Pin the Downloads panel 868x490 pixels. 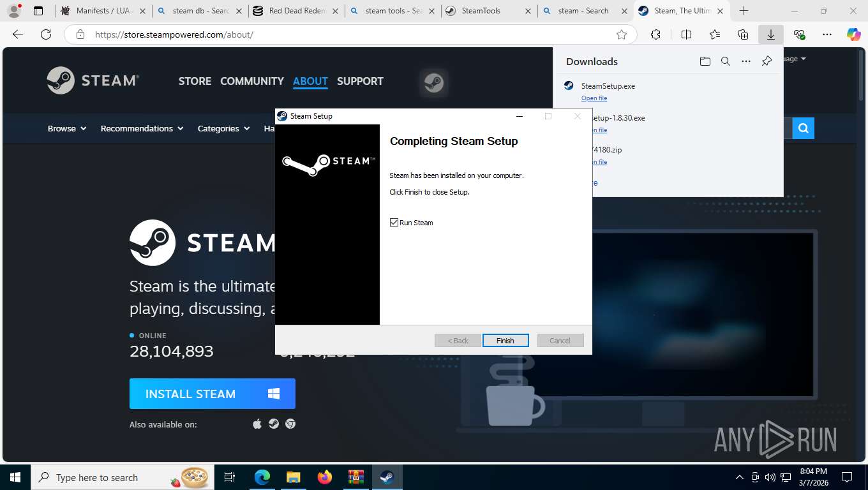tap(767, 61)
